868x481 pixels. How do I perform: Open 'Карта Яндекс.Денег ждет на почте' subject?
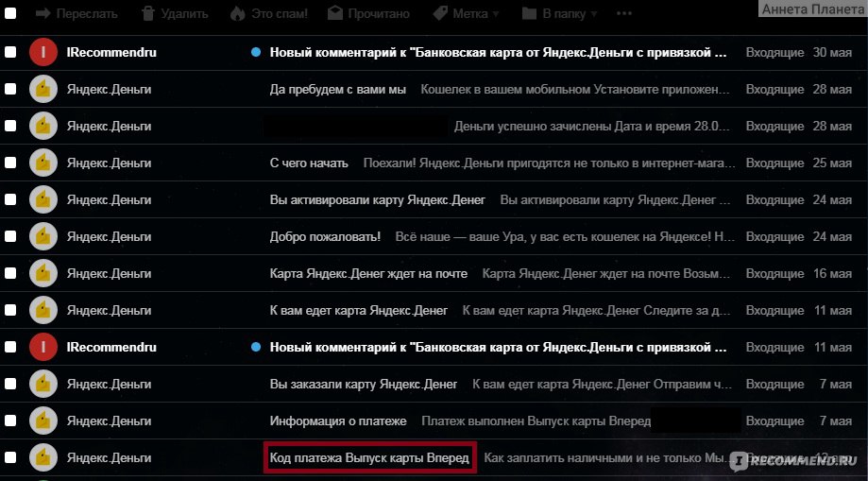(x=368, y=274)
